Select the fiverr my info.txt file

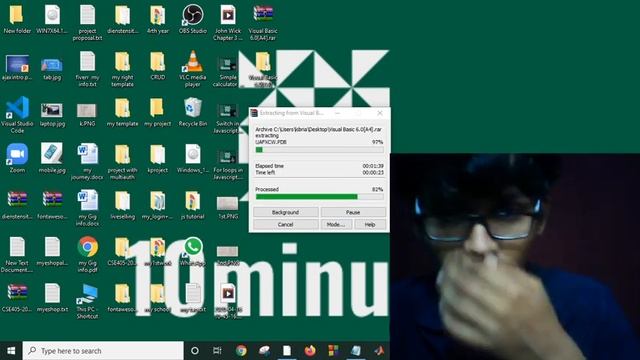pyautogui.click(x=87, y=69)
